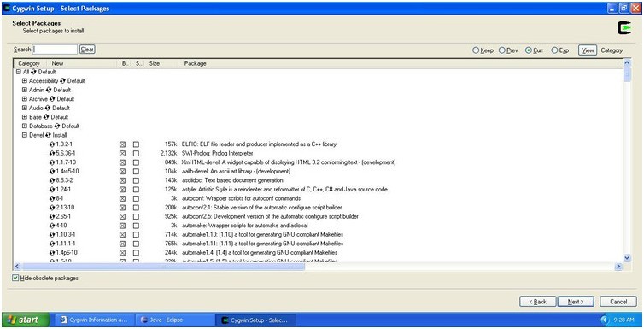The height and width of the screenshot is (329, 644).
Task: Select the Keep radio button
Action: tap(476, 50)
